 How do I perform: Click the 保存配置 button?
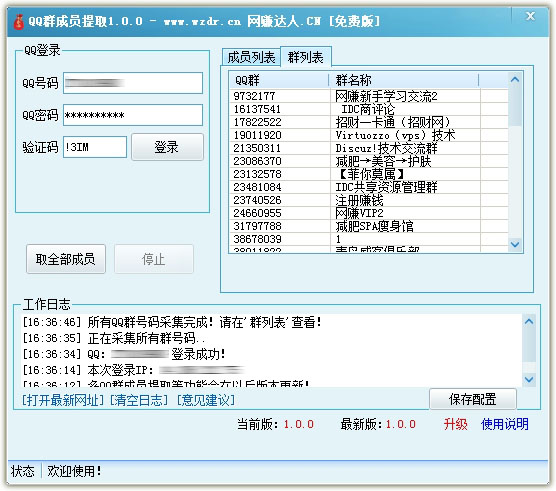coord(473,399)
